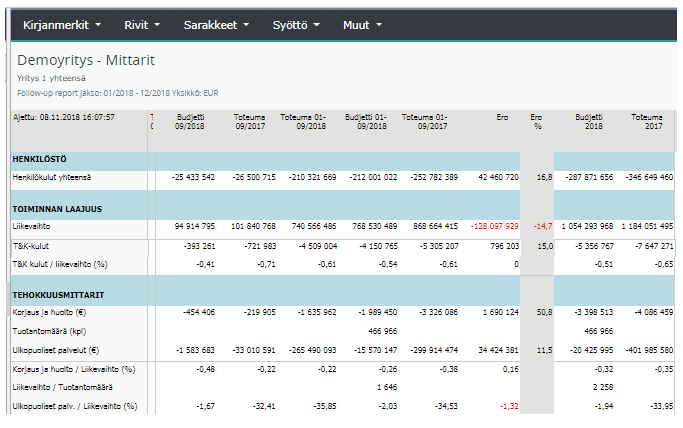Click the red -128 097 929 cell
Viewport: 683px width, 428px height.
(x=488, y=227)
